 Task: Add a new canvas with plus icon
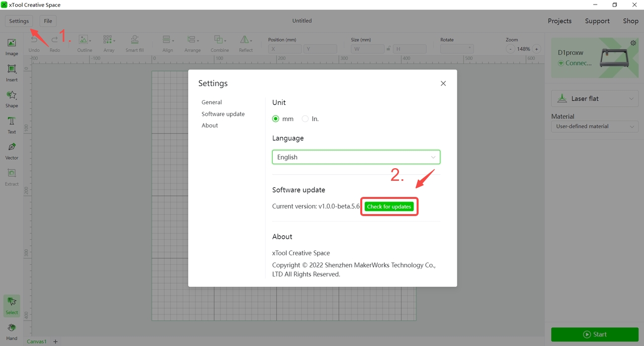55,341
